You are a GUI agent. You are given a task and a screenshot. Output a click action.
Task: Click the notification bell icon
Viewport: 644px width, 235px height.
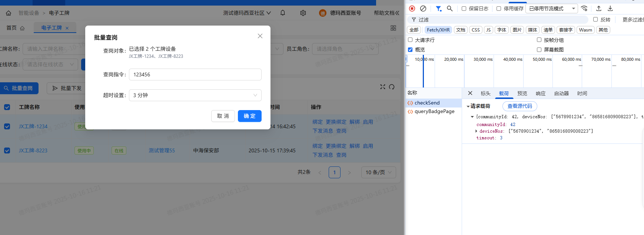point(283,13)
